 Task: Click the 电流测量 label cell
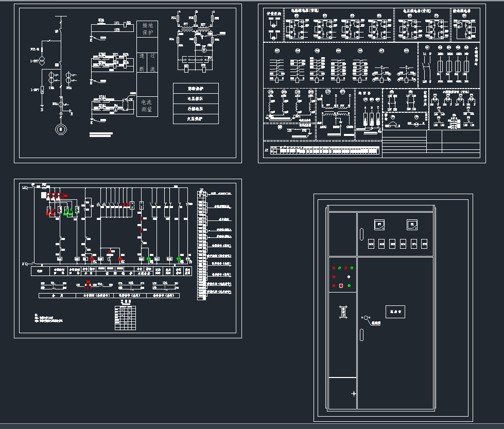[x=147, y=106]
